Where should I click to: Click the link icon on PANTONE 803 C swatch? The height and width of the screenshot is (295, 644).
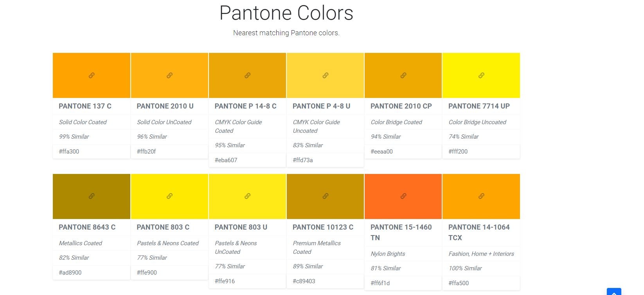coord(169,196)
